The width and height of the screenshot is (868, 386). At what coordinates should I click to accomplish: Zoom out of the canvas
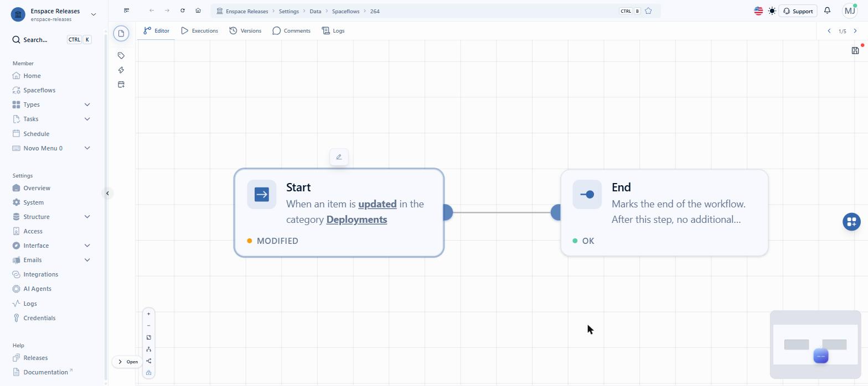tap(148, 326)
